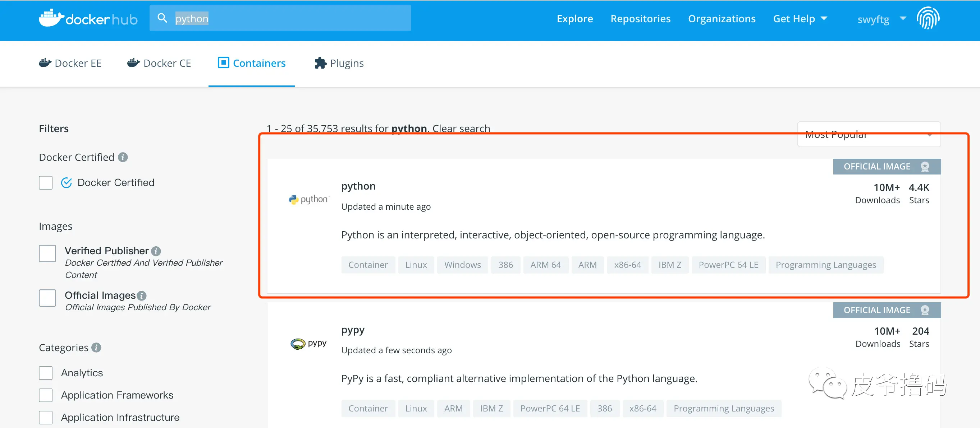Click the Categories info icon
Image resolution: width=980 pixels, height=428 pixels.
click(96, 348)
